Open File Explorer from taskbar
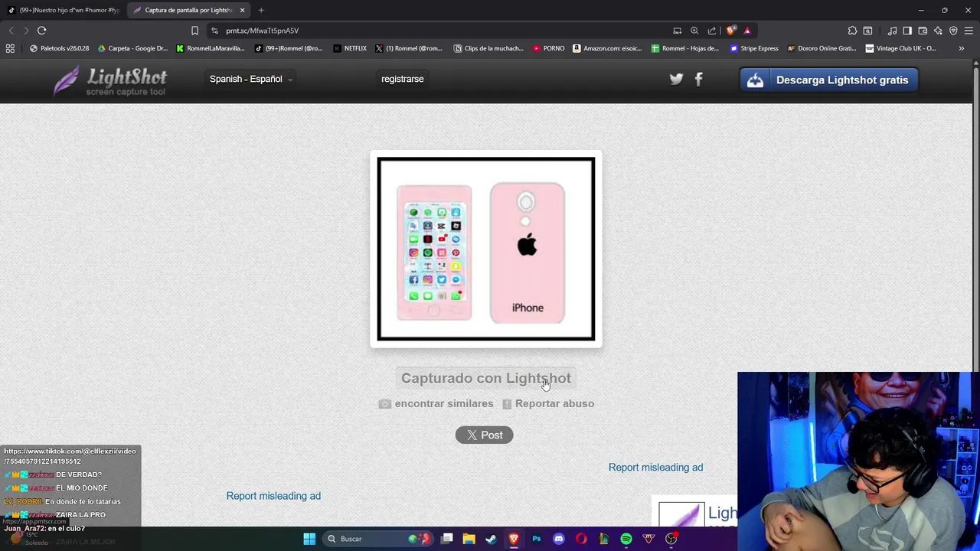The height and width of the screenshot is (551, 980). (469, 539)
